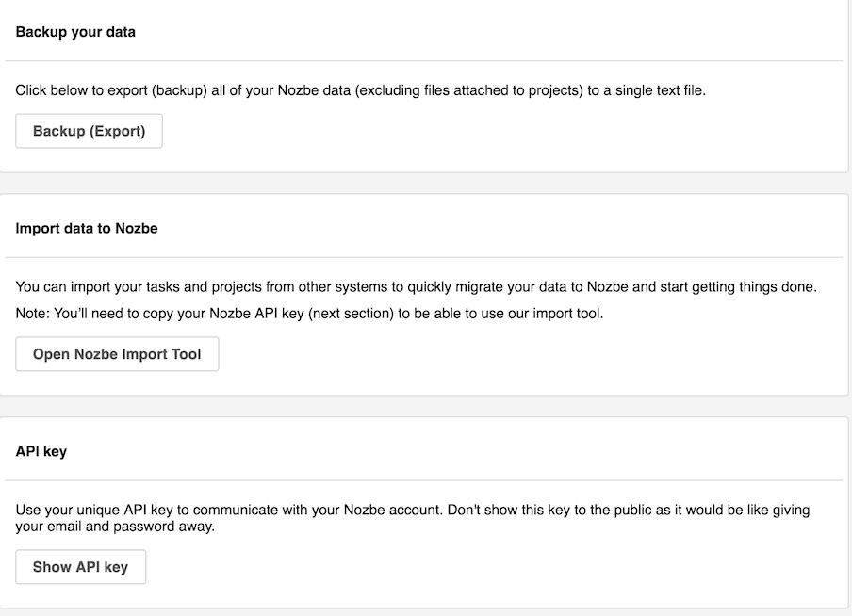The height and width of the screenshot is (616, 852).
Task: Click the export description starting 'Click below to export'
Action: coord(360,90)
